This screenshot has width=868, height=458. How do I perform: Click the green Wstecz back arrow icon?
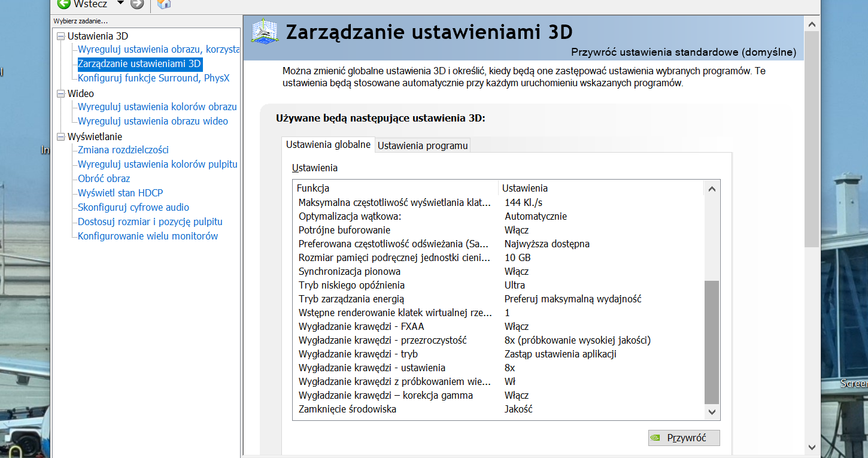coord(63,4)
